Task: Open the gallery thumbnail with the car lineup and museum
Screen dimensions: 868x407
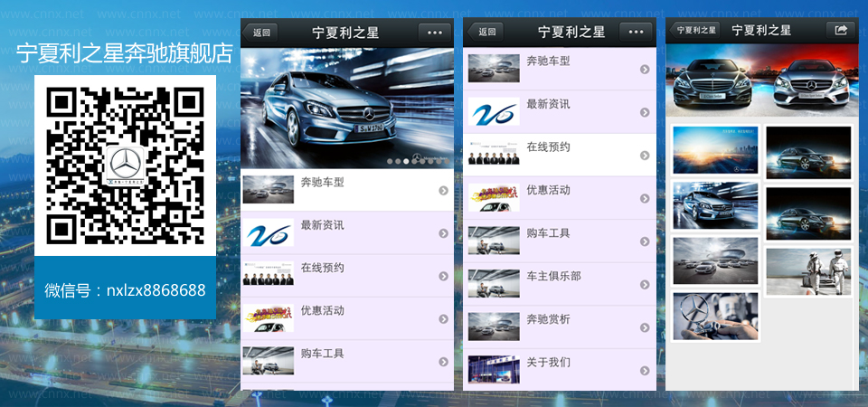Action: [715, 260]
